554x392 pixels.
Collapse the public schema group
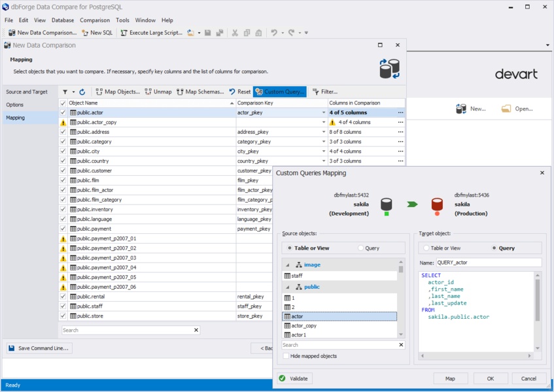286,287
